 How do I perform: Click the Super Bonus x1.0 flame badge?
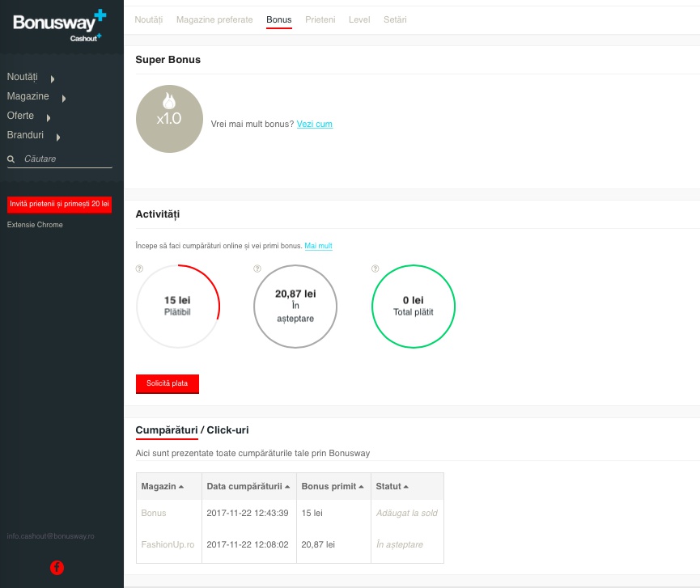[x=169, y=119]
